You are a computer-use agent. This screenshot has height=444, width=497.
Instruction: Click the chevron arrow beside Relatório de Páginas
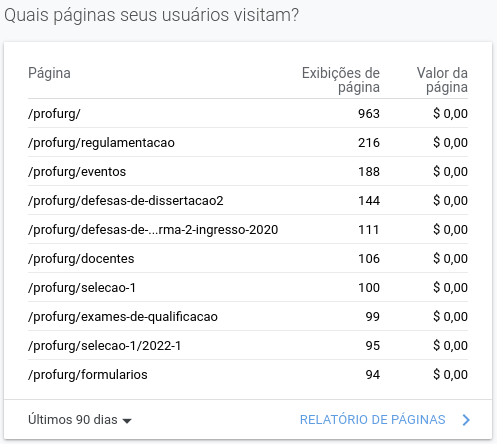(x=466, y=420)
